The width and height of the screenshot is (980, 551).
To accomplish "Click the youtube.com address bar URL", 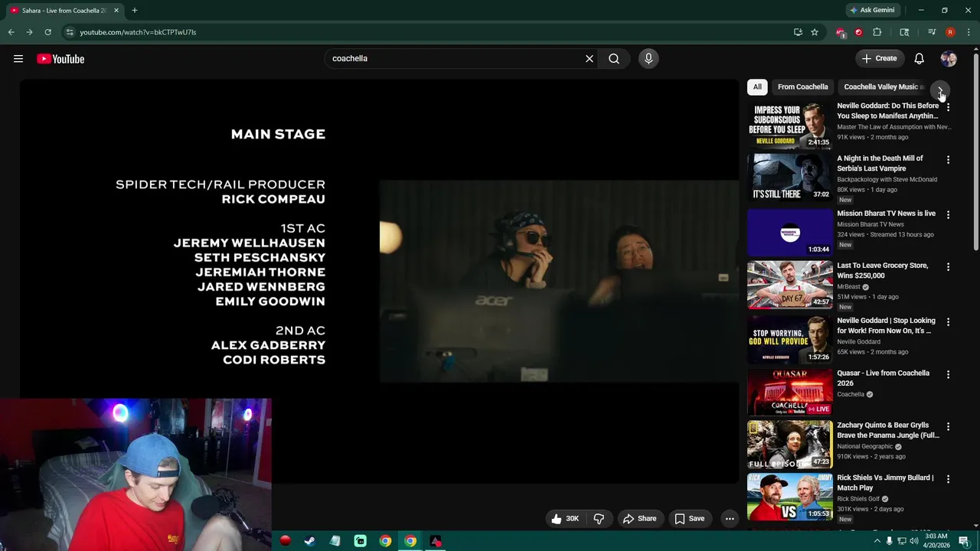I will 138,32.
